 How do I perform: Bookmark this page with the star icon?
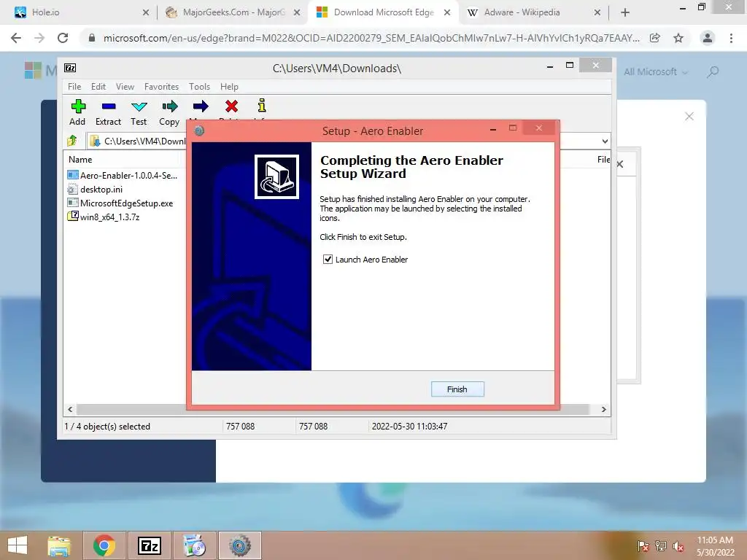tap(678, 38)
